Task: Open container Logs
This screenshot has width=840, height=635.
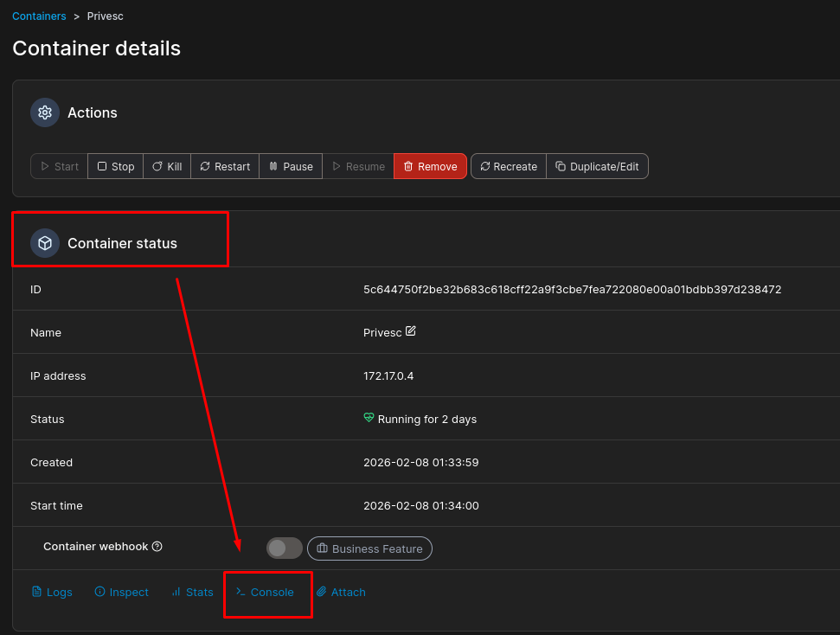Action: click(52, 592)
